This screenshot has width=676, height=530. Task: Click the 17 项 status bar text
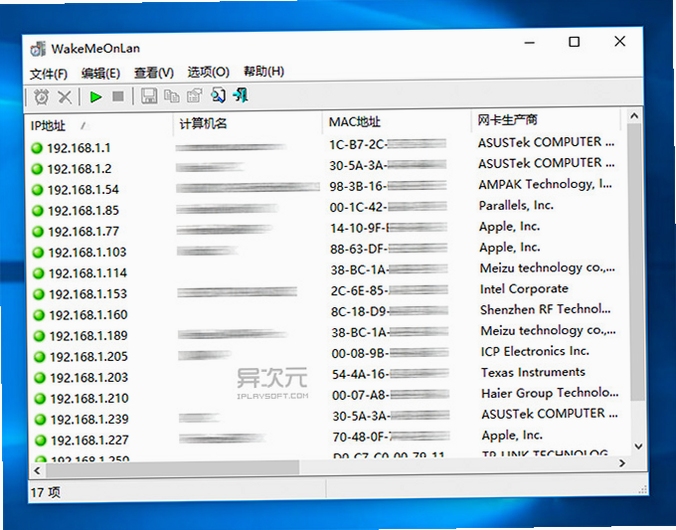(45, 492)
